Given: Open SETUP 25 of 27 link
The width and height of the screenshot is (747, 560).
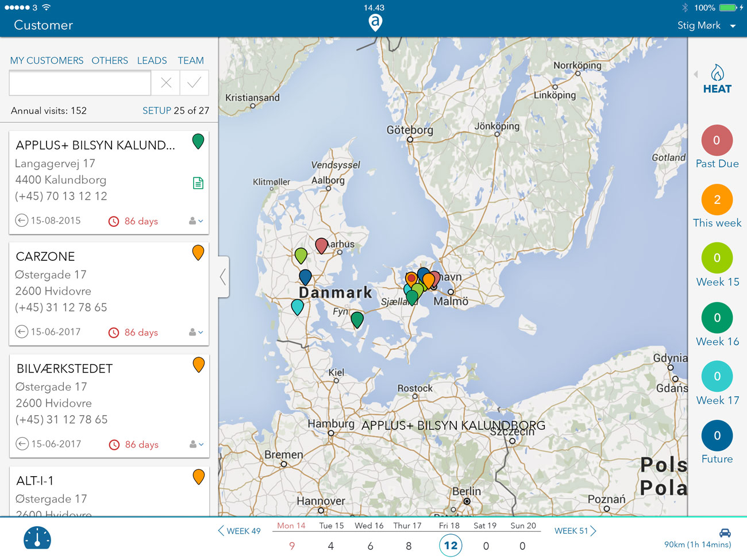Looking at the screenshot, I should point(176,111).
